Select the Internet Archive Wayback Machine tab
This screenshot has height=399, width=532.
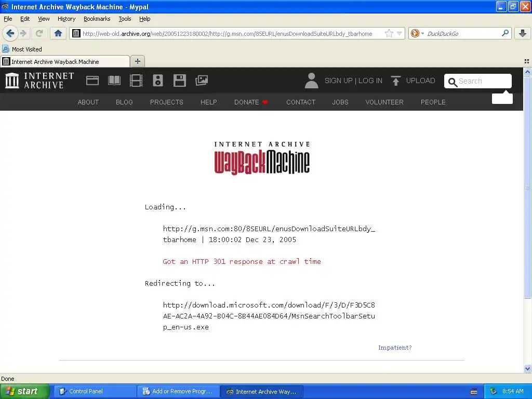coord(65,62)
